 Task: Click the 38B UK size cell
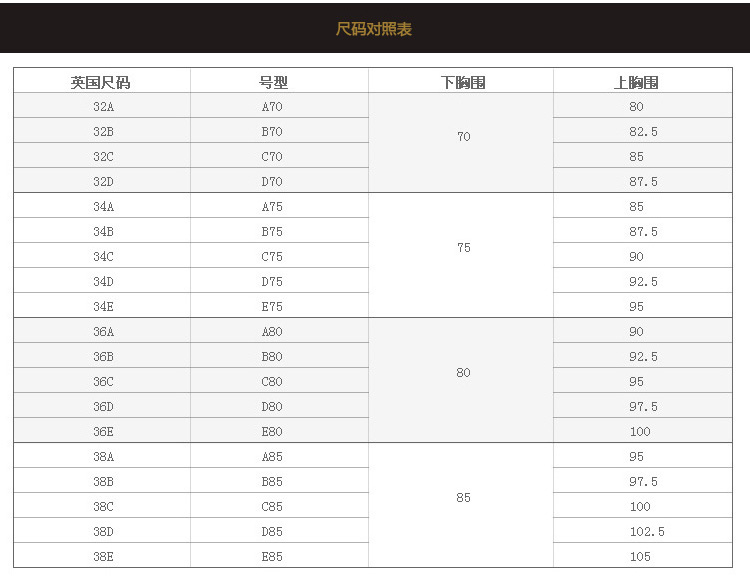coord(103,481)
